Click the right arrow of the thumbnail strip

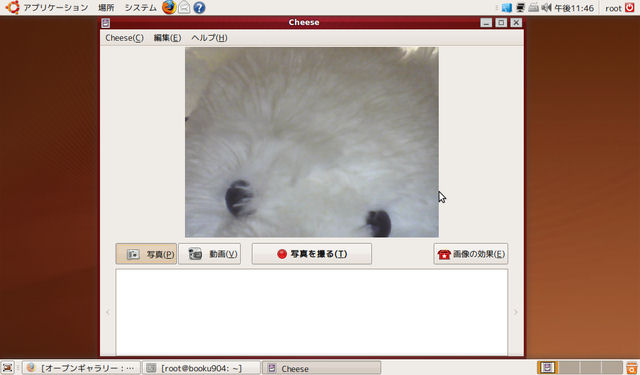coord(516,312)
